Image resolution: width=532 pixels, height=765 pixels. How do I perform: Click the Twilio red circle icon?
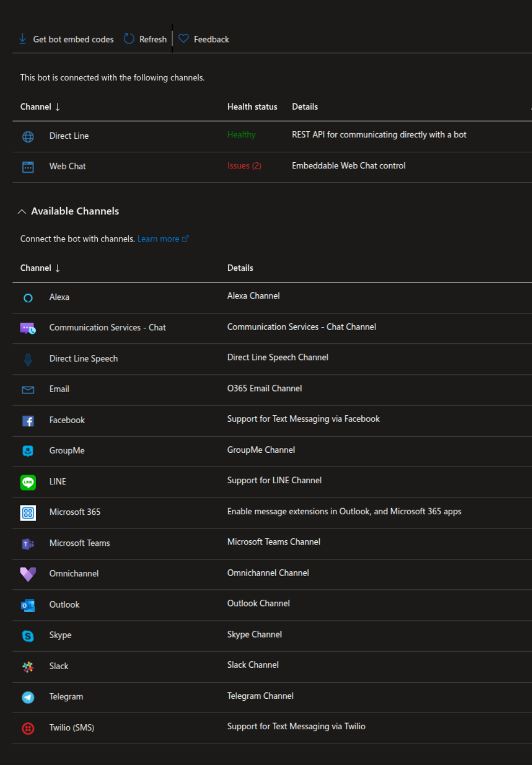pos(28,728)
